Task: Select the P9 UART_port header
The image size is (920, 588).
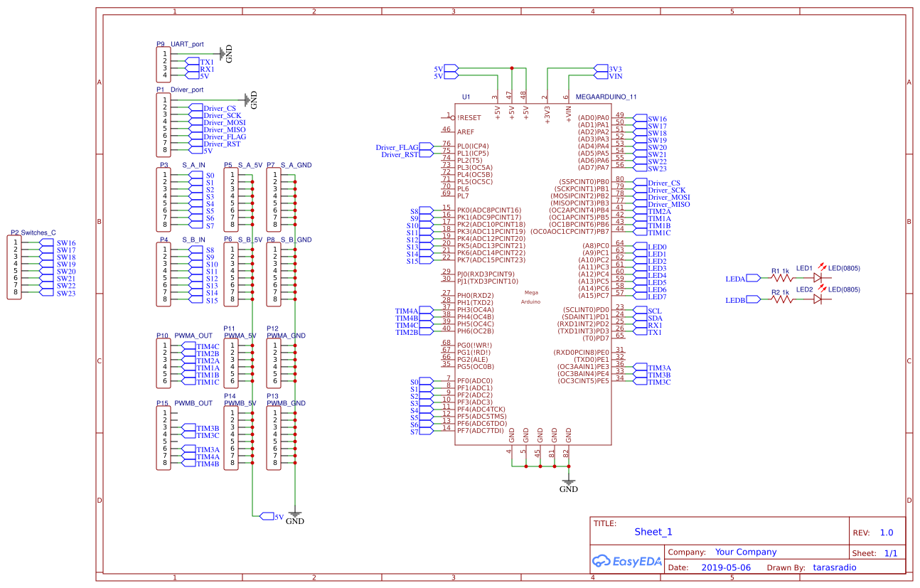Action: point(162,63)
